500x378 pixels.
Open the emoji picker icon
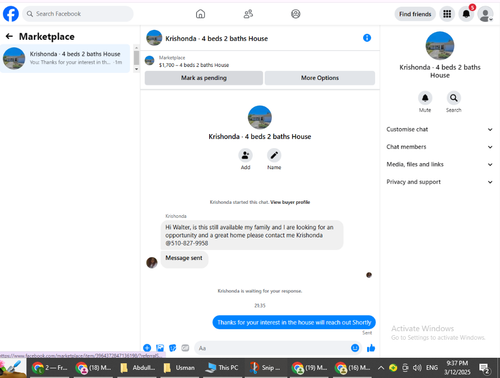[x=355, y=348]
